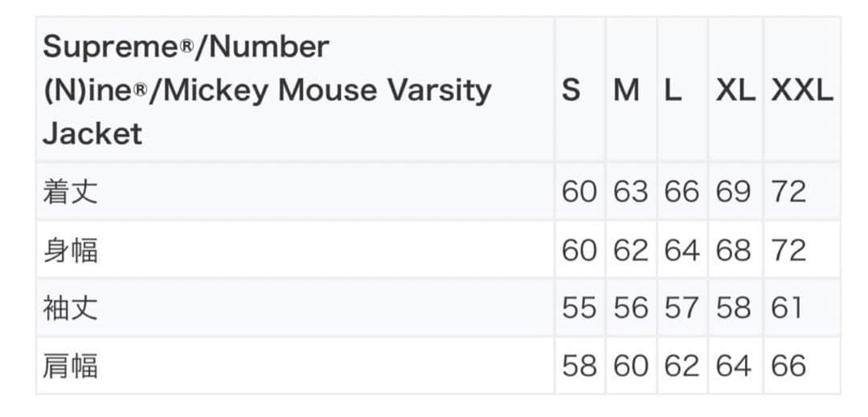Click the 肩幅 row label
Screen dimensions: 868x417
coord(70,366)
